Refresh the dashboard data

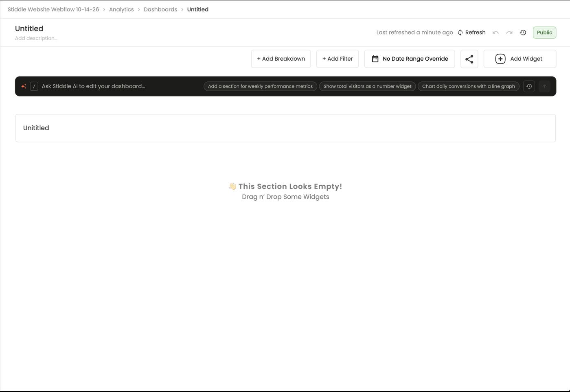[x=471, y=33]
